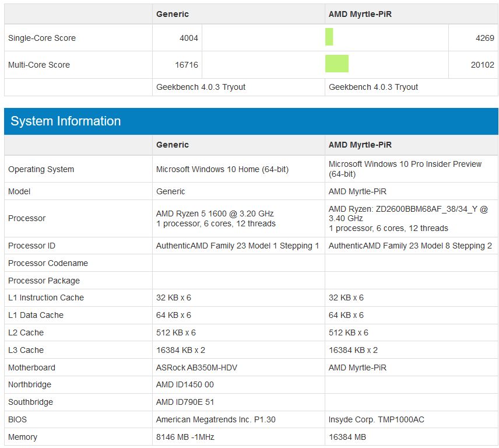This screenshot has height=448, width=499.
Task: Click the Processor row label
Action: pyautogui.click(x=27, y=218)
